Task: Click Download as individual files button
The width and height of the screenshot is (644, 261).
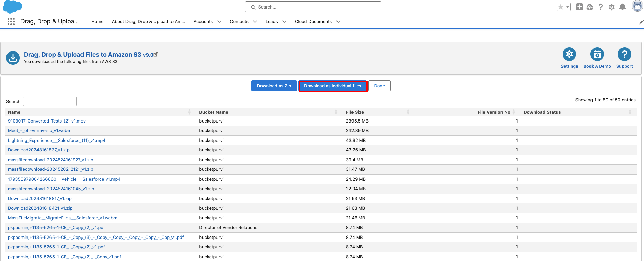Action: pos(333,86)
